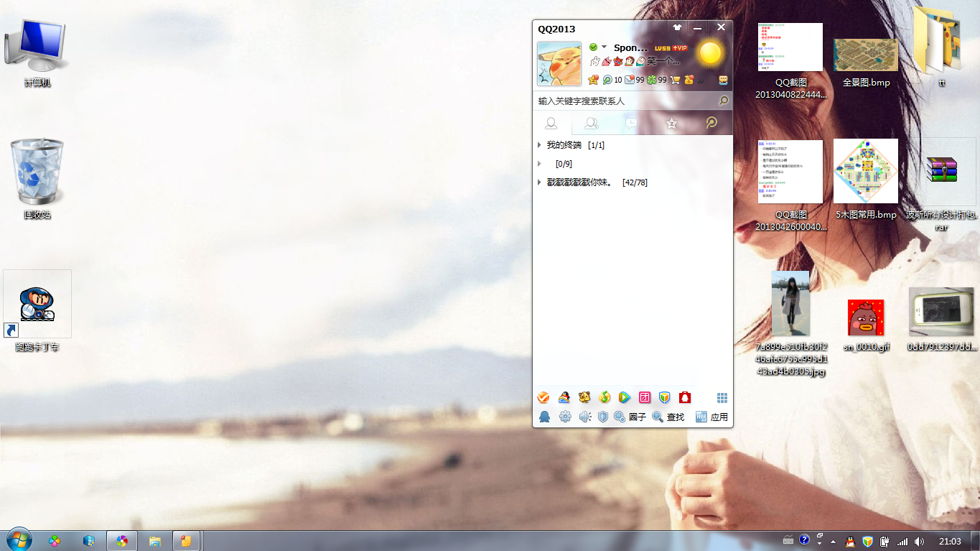
Task: Select the QQ截图 2013040822444 desktop file
Action: [x=790, y=62]
